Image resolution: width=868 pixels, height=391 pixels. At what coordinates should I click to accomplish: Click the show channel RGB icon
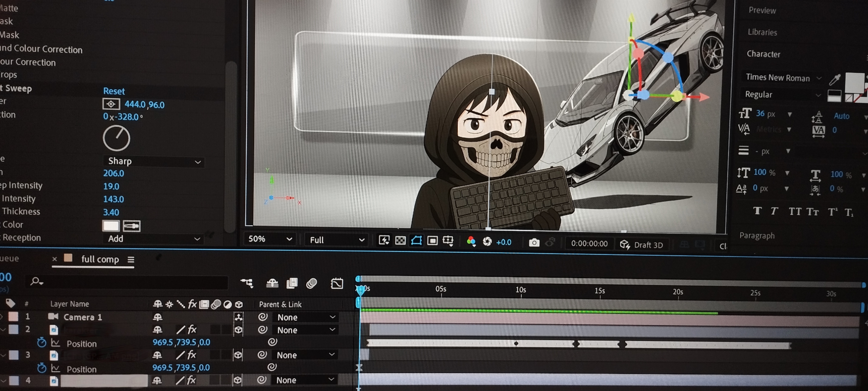471,241
